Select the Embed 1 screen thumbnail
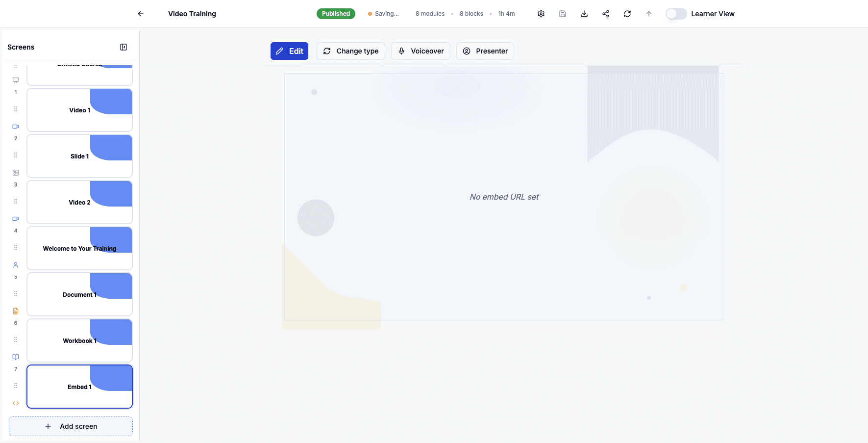Image resolution: width=868 pixels, height=443 pixels. pyautogui.click(x=79, y=387)
